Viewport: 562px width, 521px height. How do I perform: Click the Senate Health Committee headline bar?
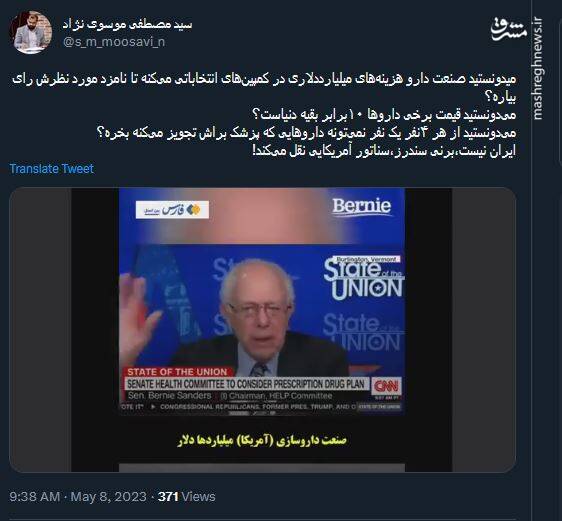(x=246, y=384)
